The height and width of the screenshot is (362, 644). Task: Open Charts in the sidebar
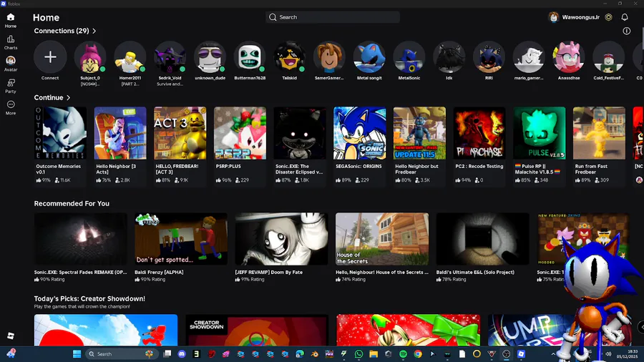11,42
